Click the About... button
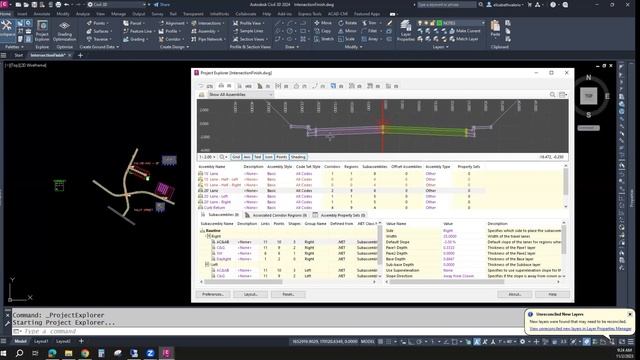Image resolution: width=640 pixels, height=360 pixels. tap(514, 294)
